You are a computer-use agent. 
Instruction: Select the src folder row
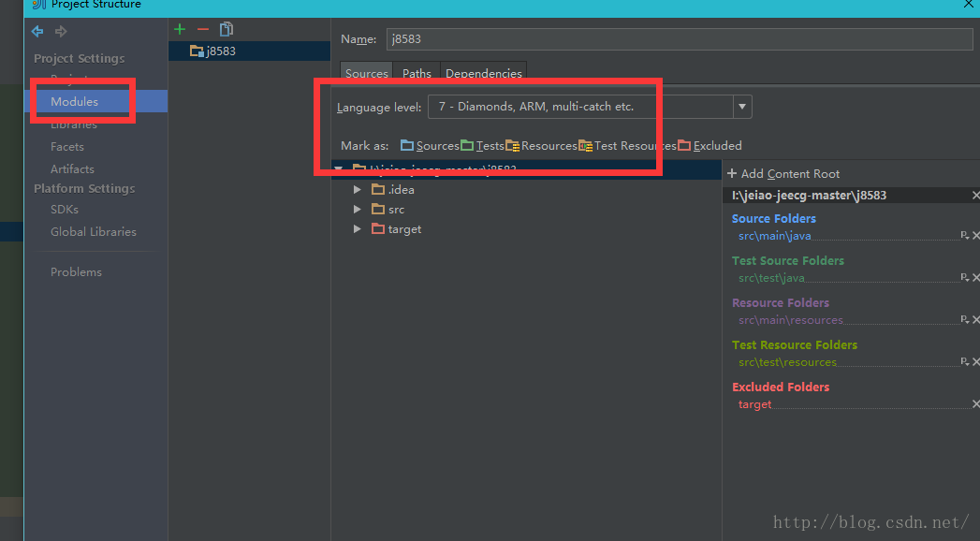click(526, 210)
